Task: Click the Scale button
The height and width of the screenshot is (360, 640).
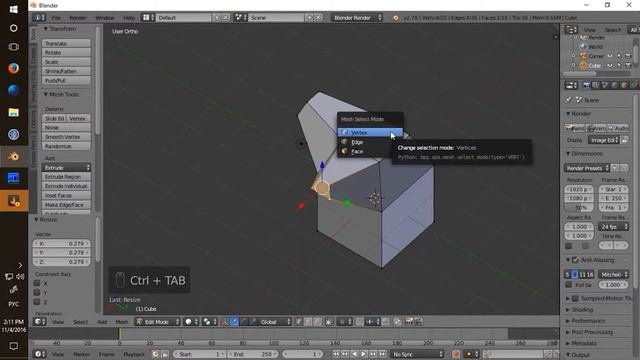Action: click(66, 62)
